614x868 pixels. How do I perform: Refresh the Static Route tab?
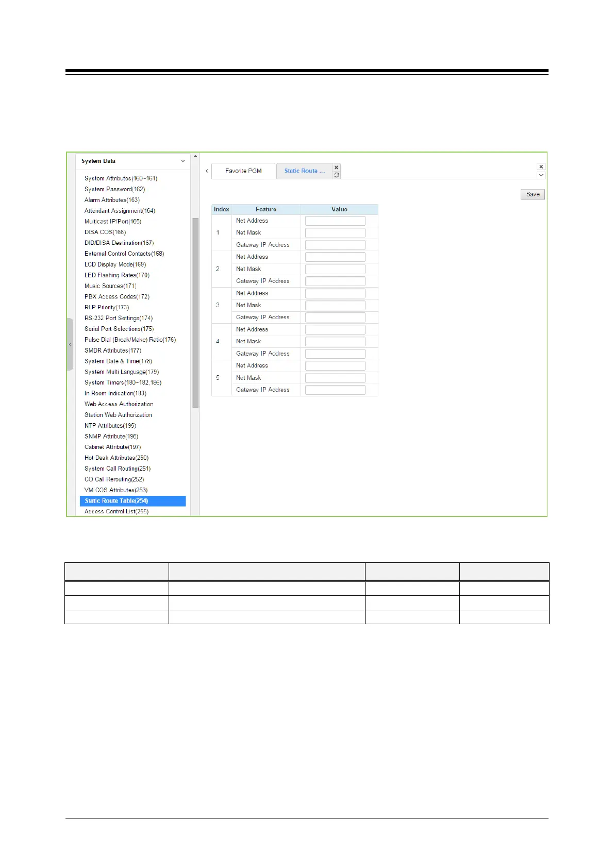(x=337, y=175)
